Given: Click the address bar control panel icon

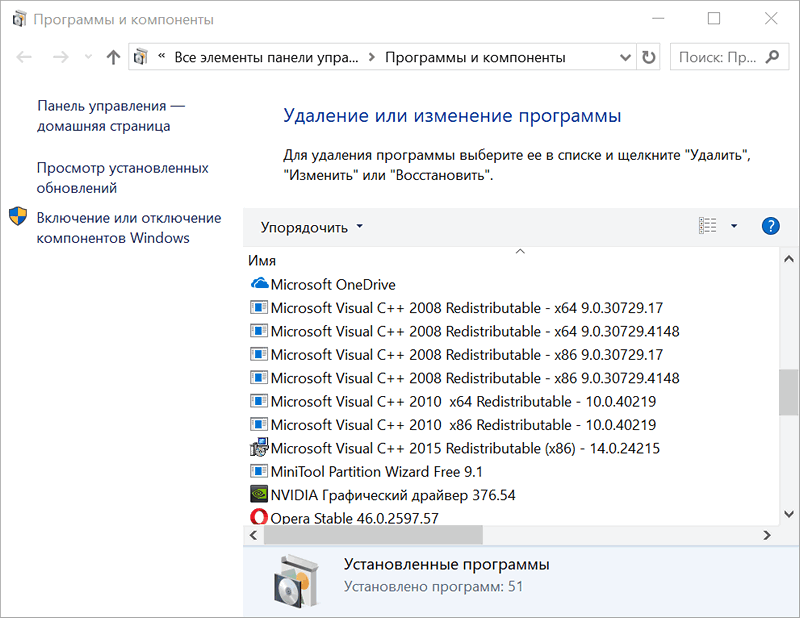Looking at the screenshot, I should pos(141,57).
